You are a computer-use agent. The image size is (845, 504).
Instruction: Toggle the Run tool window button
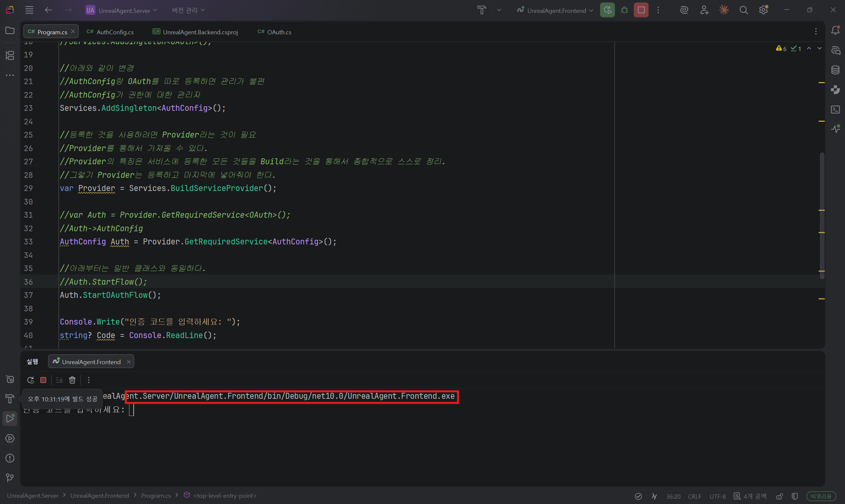tap(10, 419)
